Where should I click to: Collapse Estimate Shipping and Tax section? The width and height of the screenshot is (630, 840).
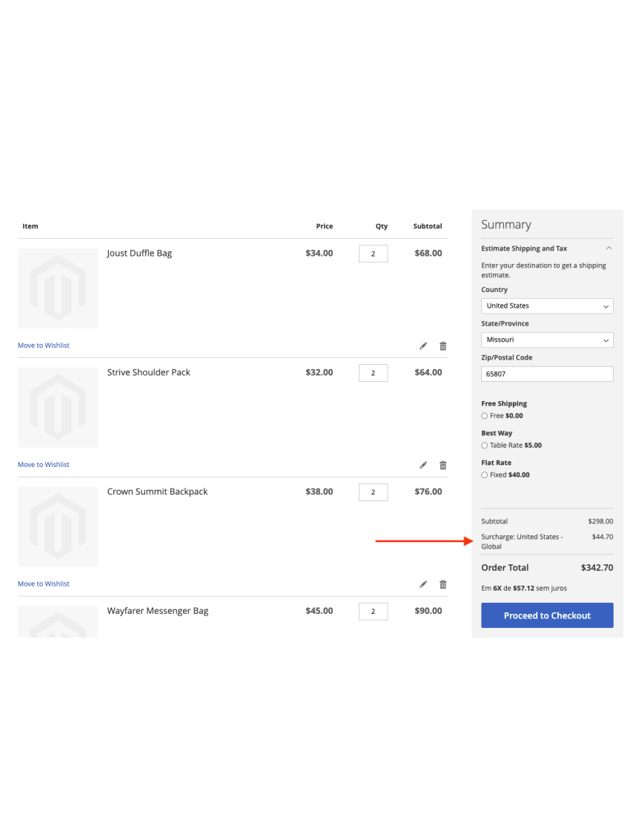547,248
